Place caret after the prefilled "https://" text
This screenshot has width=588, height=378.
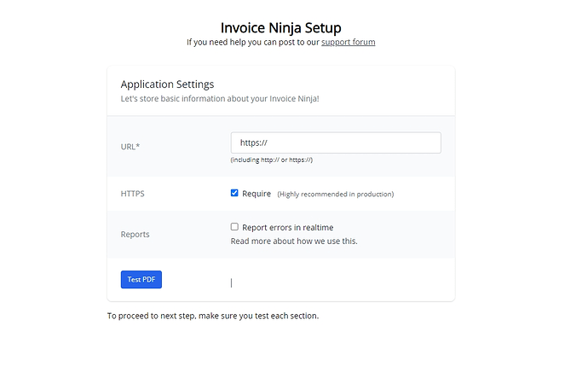pos(268,142)
